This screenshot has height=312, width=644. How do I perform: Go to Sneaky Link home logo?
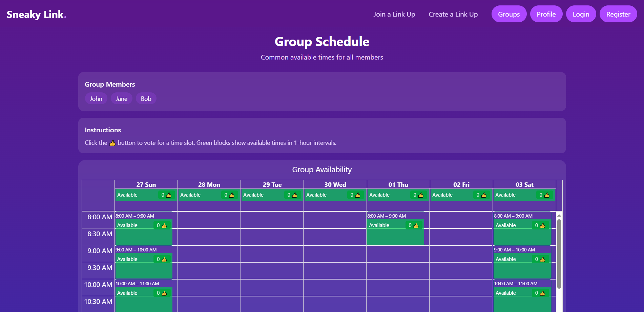36,14
